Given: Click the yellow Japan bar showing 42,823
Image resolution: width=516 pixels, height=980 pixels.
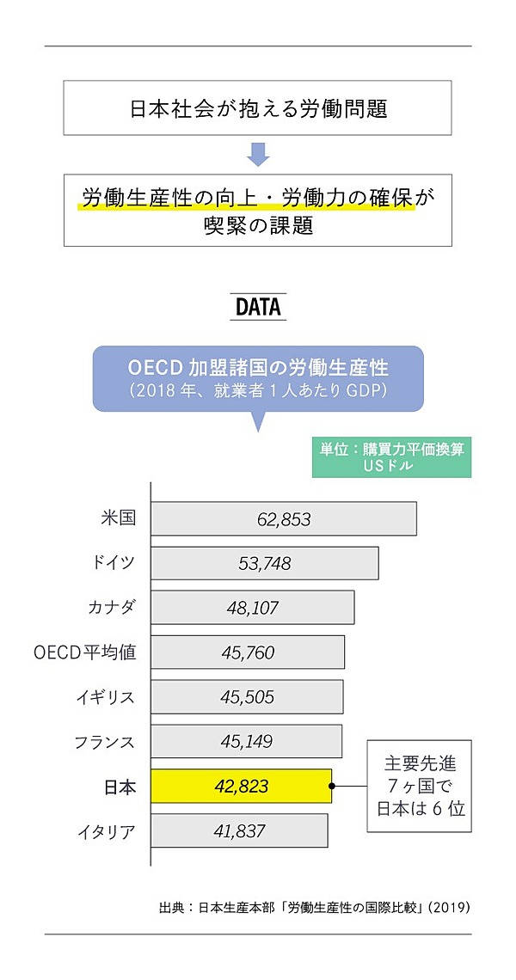Looking at the screenshot, I should click(241, 786).
